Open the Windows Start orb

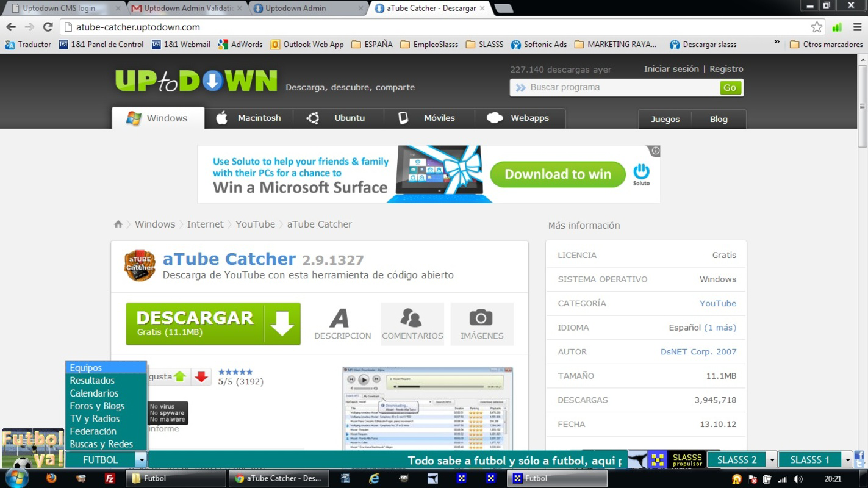click(16, 478)
